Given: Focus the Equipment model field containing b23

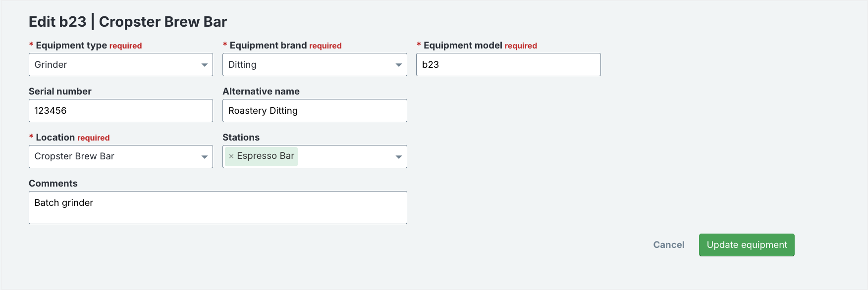Looking at the screenshot, I should pos(508,65).
